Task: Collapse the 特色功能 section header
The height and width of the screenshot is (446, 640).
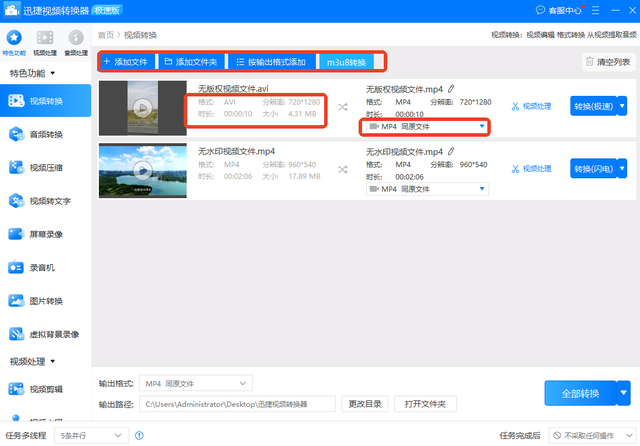Action: click(32, 73)
